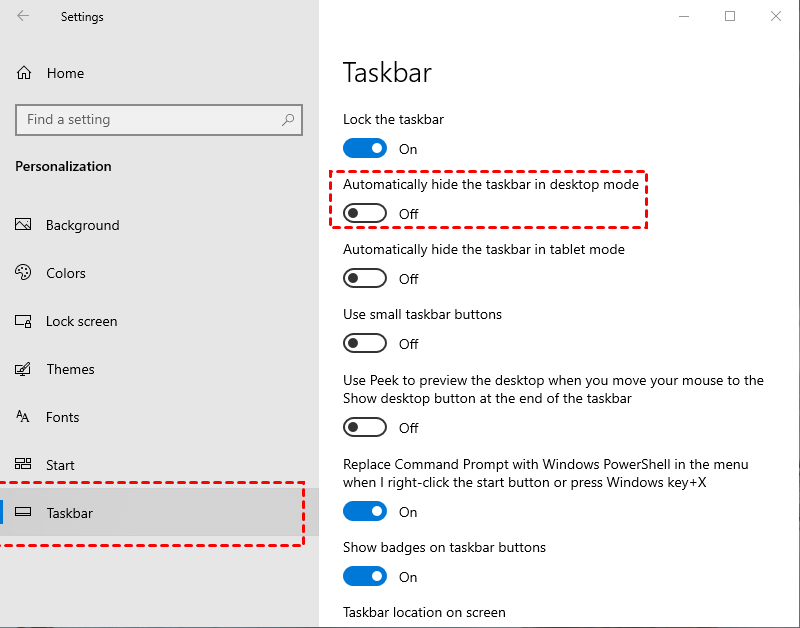800x628 pixels.
Task: Enable auto-hide taskbar in tablet mode
Action: [x=365, y=278]
